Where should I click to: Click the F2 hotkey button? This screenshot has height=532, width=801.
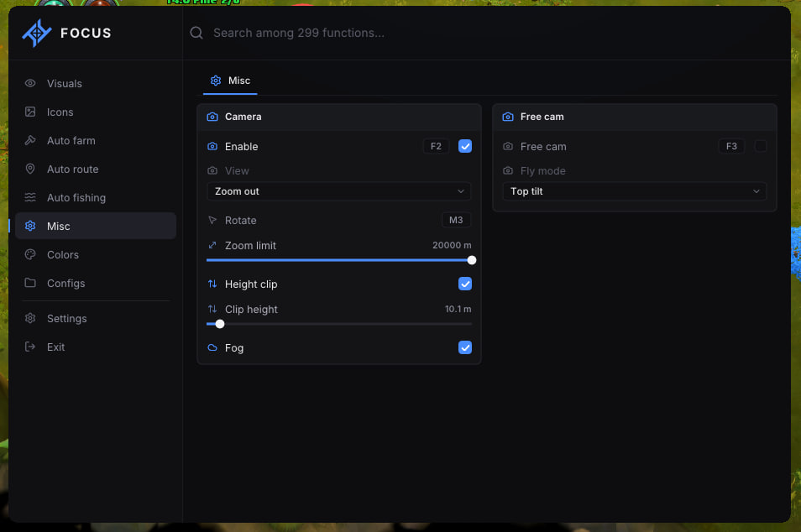(436, 146)
